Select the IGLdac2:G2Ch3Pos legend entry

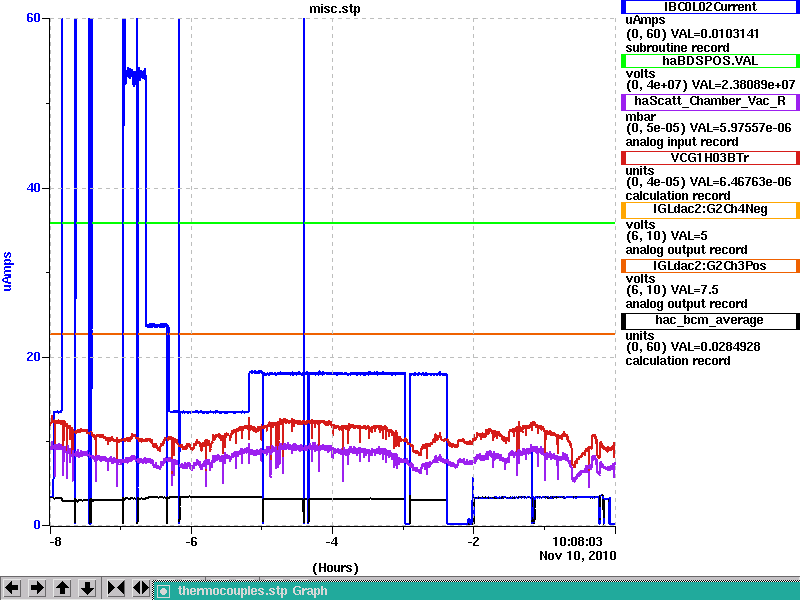(710, 266)
